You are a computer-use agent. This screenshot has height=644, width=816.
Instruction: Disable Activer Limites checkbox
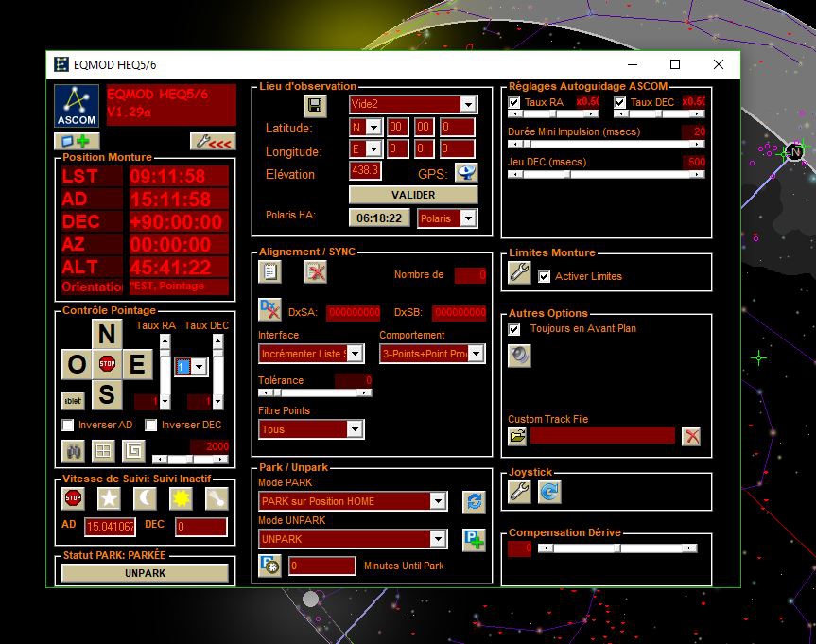[x=544, y=276]
